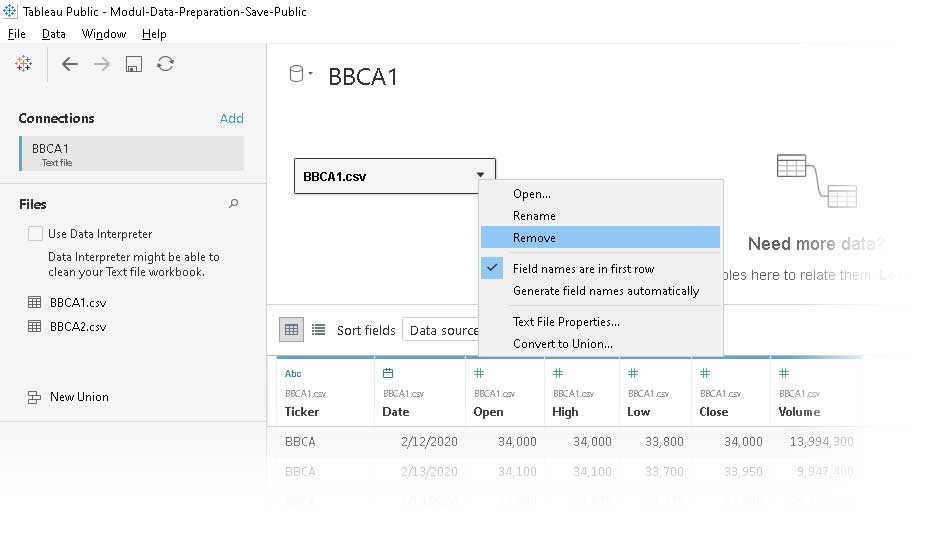Choose Open... in the context menu
This screenshot has width=941, height=540.
pyautogui.click(x=600, y=194)
